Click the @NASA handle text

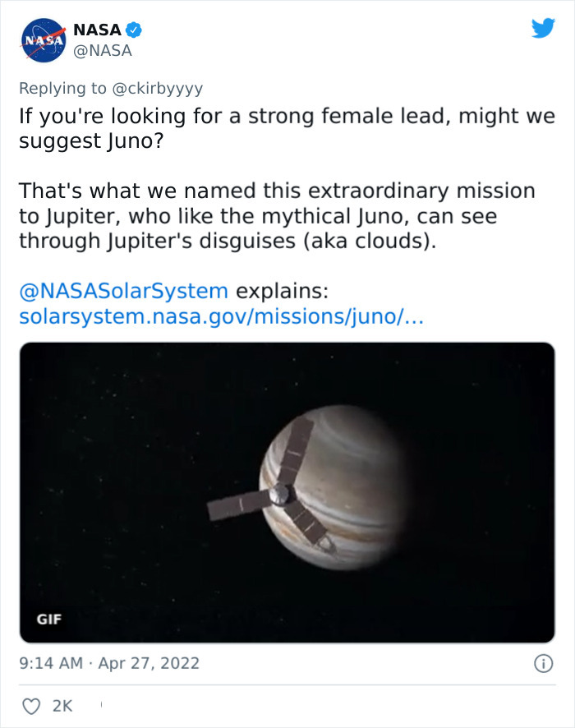coord(103,50)
